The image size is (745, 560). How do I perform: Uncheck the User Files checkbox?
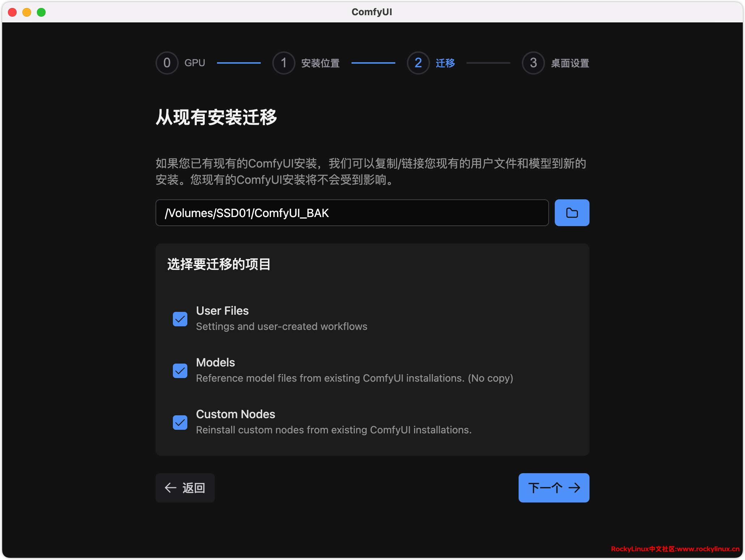pyautogui.click(x=180, y=319)
